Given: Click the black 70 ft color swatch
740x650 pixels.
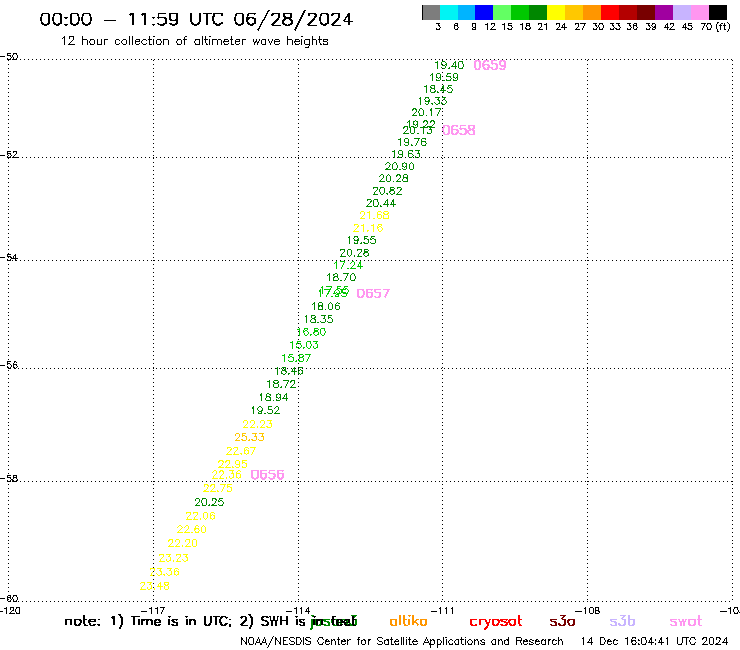Looking at the screenshot, I should click(x=718, y=12).
